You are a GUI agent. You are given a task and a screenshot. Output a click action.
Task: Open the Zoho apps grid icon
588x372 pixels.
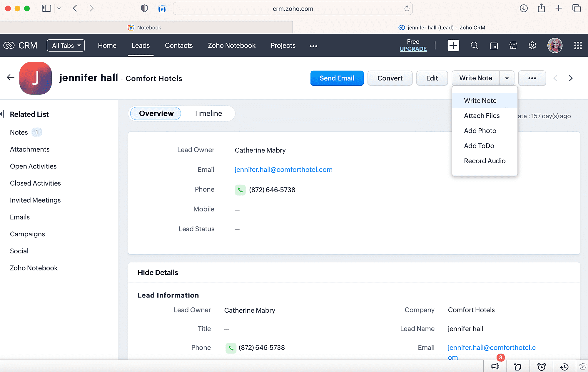click(x=578, y=46)
